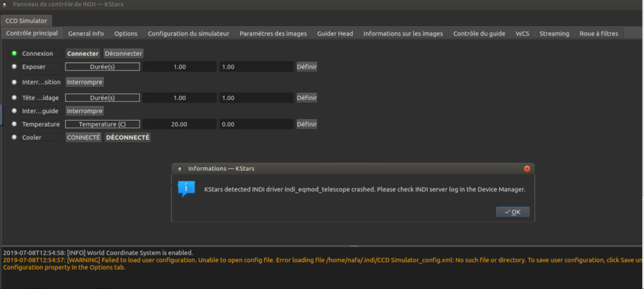Open the Guider Head tab
644x289 pixels.
[335, 34]
